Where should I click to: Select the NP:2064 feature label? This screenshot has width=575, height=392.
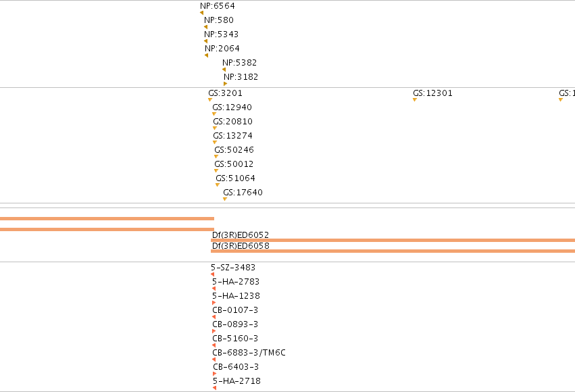[222, 49]
